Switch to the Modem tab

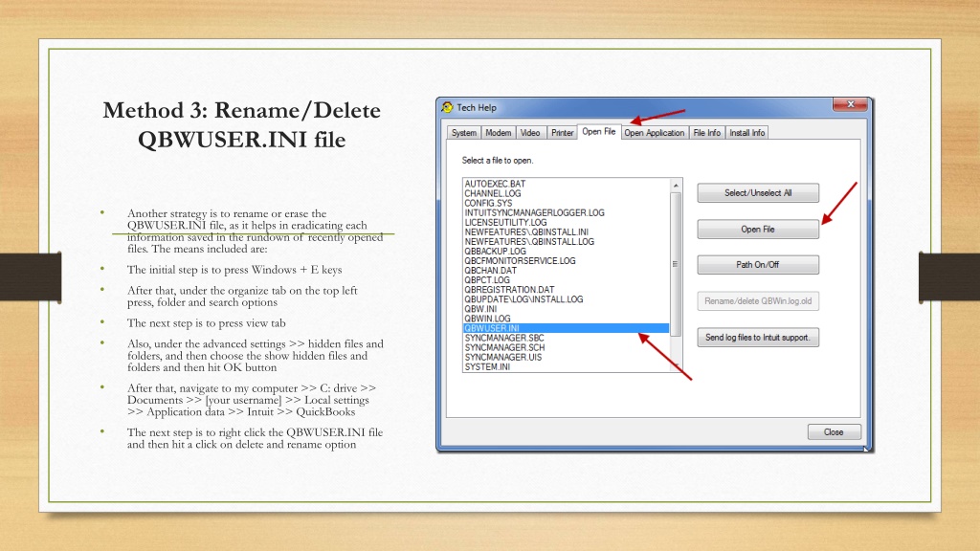(498, 132)
